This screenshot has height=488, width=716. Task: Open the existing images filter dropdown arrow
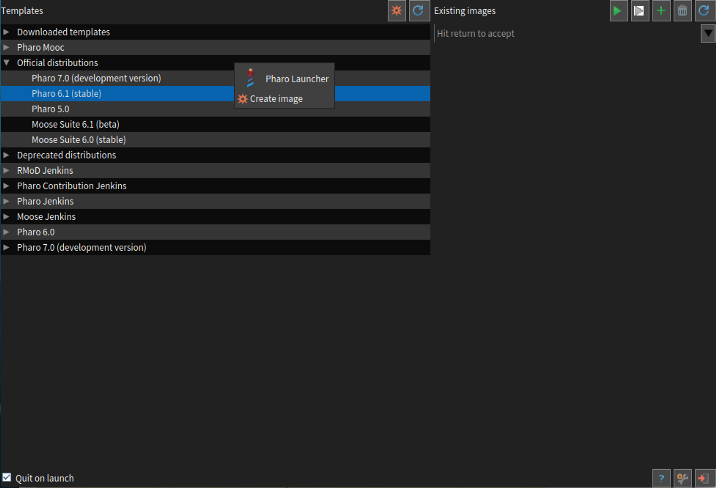(x=708, y=33)
